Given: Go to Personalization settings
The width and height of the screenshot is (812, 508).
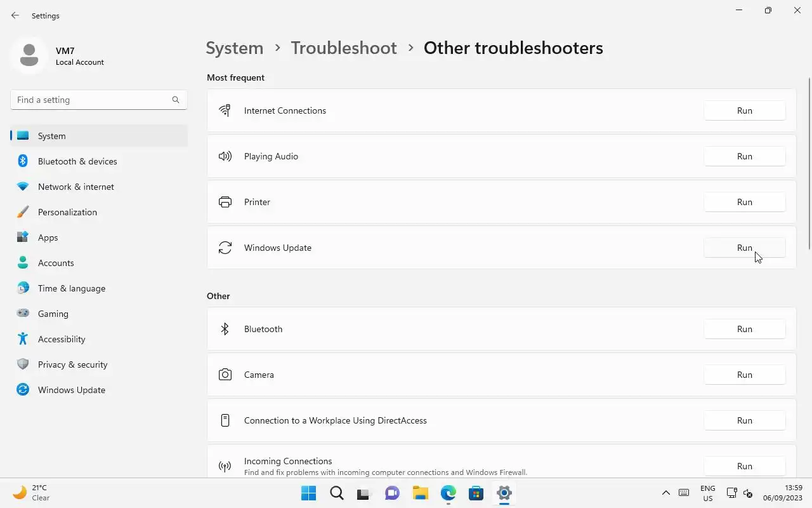Looking at the screenshot, I should tap(99, 212).
